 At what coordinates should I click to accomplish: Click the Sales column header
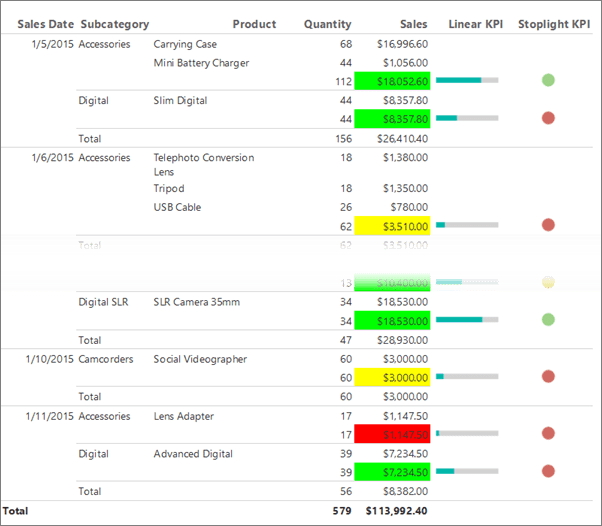[413, 24]
